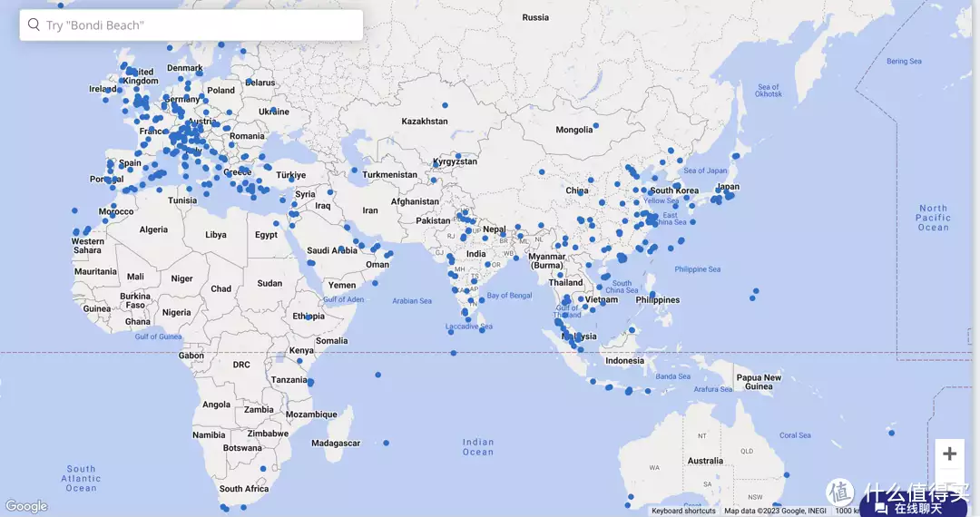Click the Angola country label
980x517 pixels.
[x=216, y=405]
